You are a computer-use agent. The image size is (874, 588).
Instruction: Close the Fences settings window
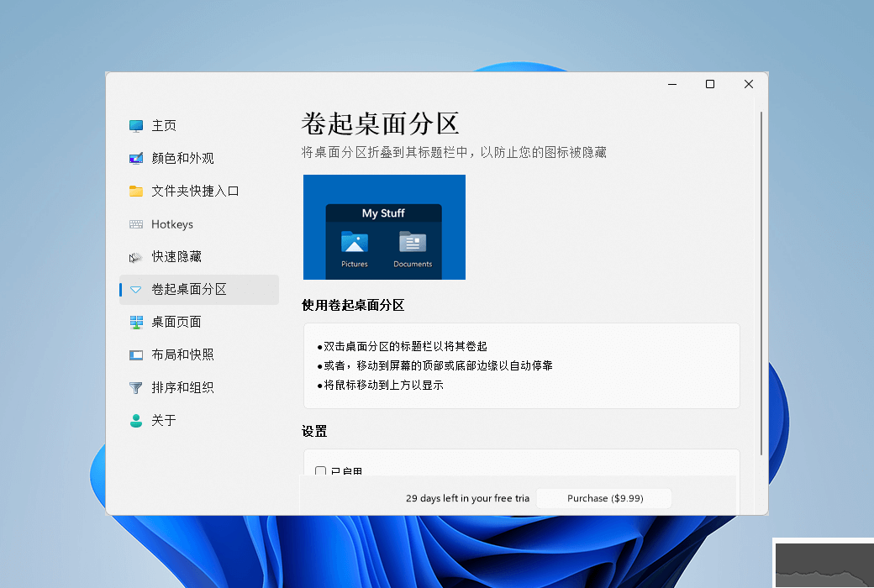tap(749, 84)
